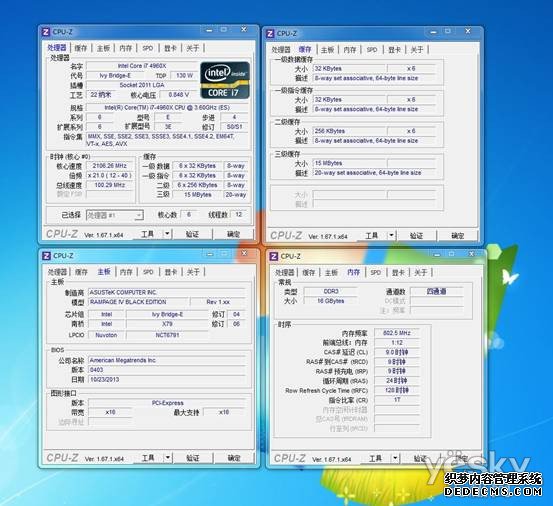Open the 关于 tab in the 缓存 window
The height and width of the screenshot is (506, 553).
point(417,50)
